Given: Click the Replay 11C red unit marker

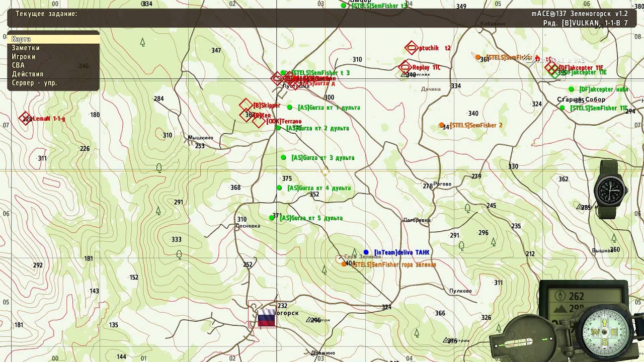Looking at the screenshot, I should (x=406, y=67).
